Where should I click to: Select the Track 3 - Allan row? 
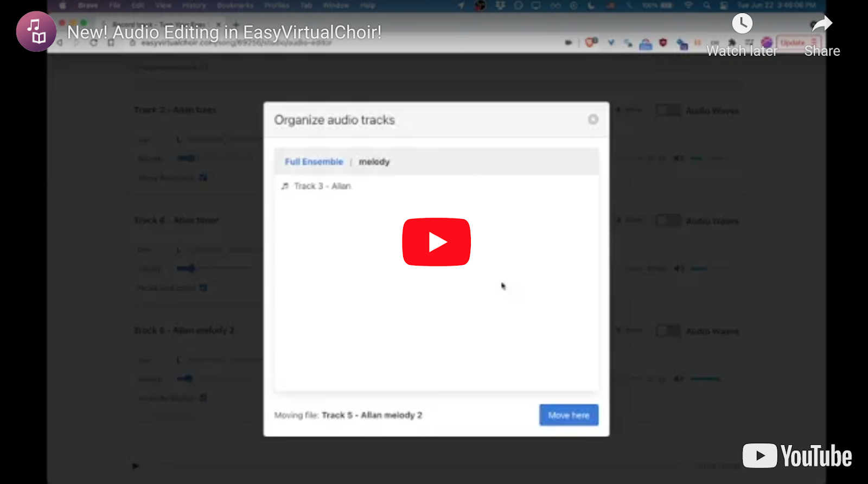436,186
